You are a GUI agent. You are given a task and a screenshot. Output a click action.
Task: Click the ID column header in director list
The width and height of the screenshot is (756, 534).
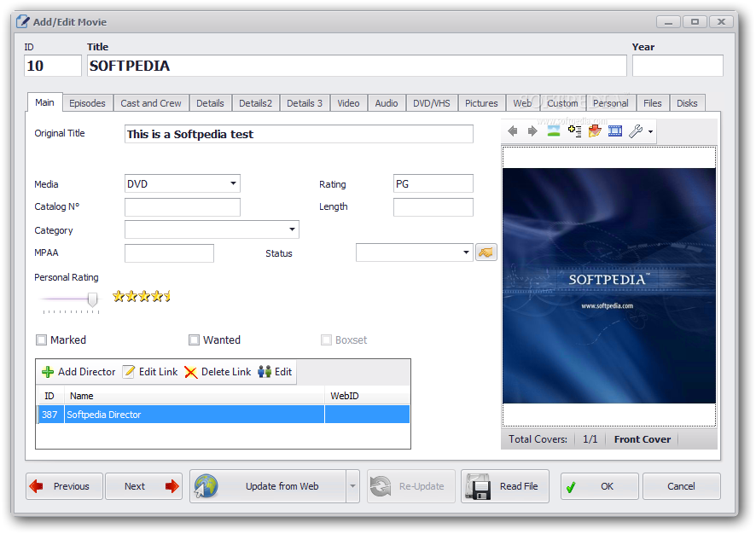coord(50,396)
